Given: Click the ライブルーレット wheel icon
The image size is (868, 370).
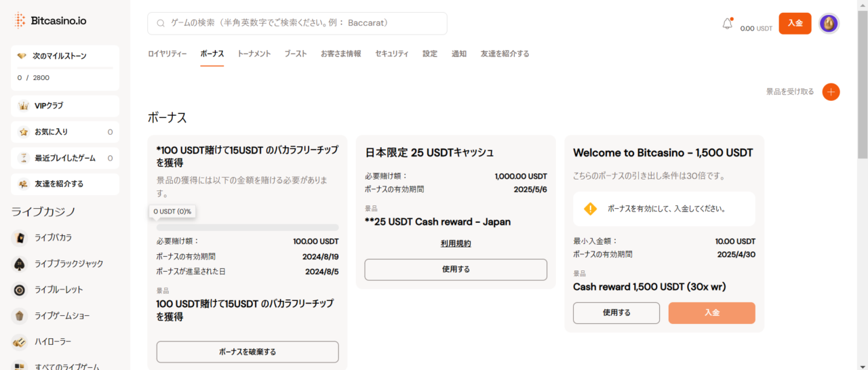Looking at the screenshot, I should click(20, 289).
